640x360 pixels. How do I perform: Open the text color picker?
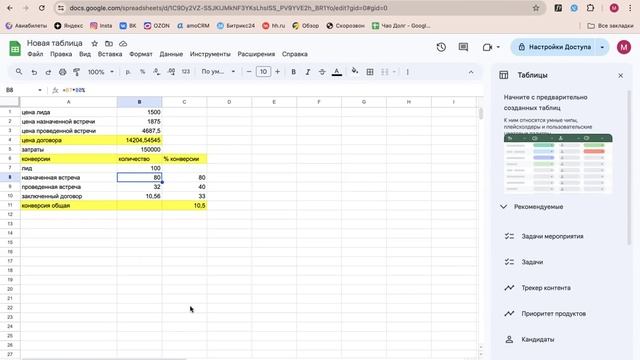point(337,72)
